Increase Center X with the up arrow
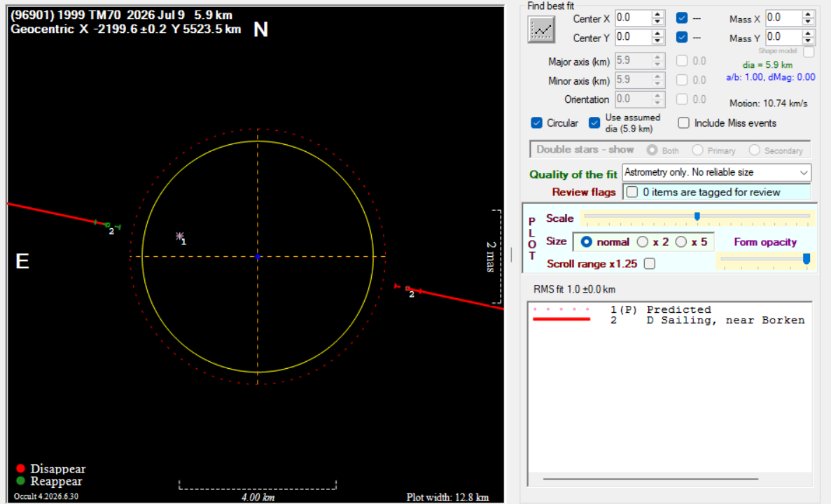This screenshot has height=504, width=831. pos(657,14)
